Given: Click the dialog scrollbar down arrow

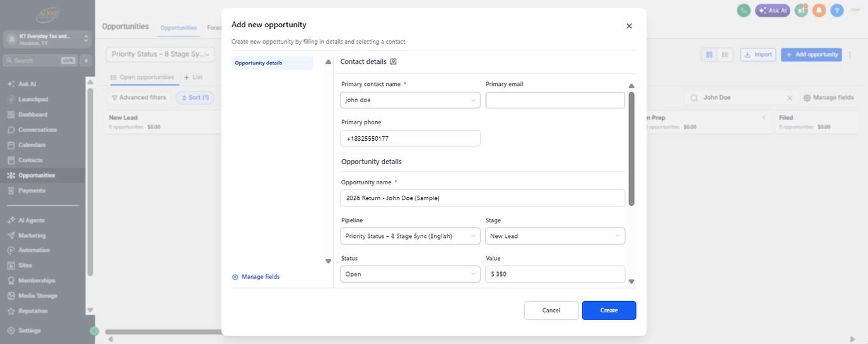Looking at the screenshot, I should coord(631,282).
